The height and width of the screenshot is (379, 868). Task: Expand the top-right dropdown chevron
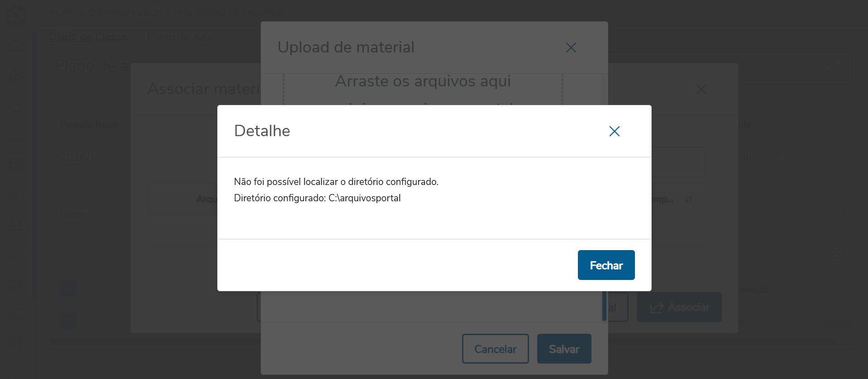coord(832,66)
